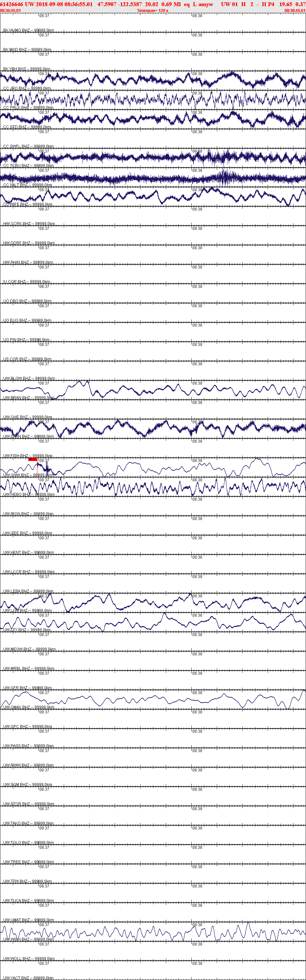
Task: Select the UO PIN BHZ station label
Action: coord(26,340)
